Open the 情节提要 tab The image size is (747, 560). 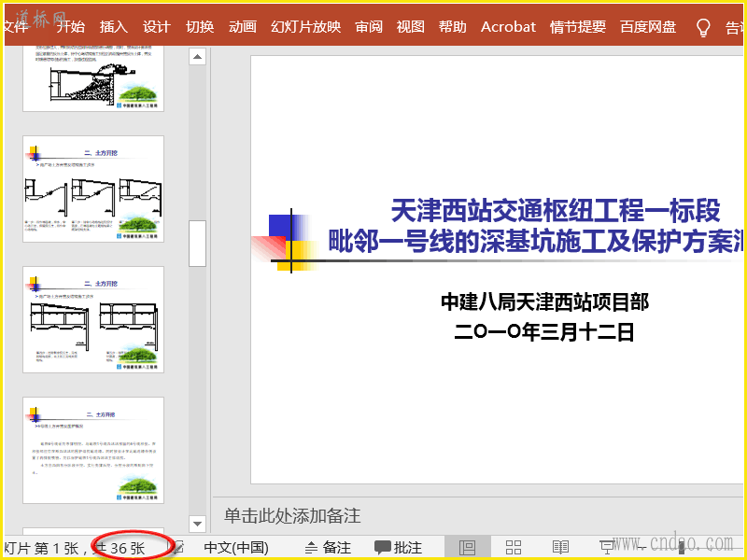tap(578, 27)
